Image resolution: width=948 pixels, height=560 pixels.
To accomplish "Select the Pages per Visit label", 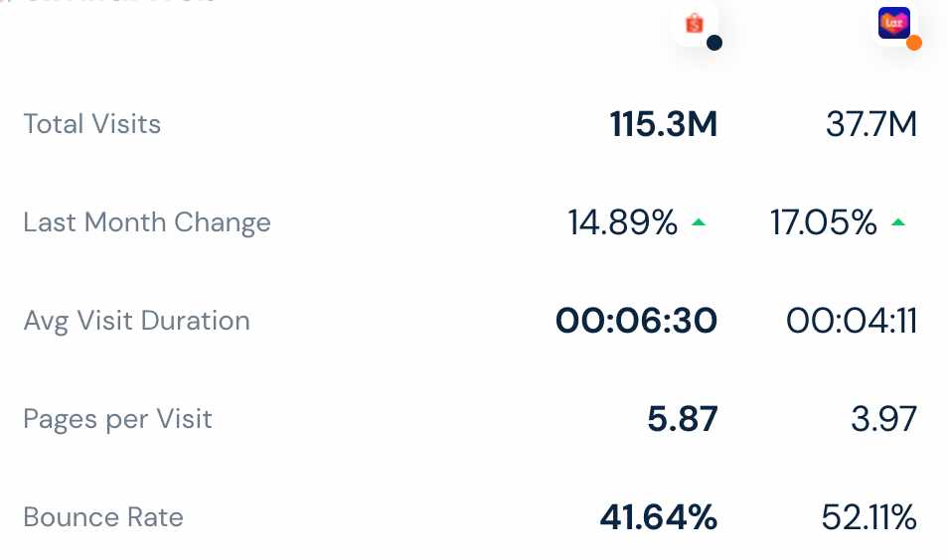I will tap(118, 419).
